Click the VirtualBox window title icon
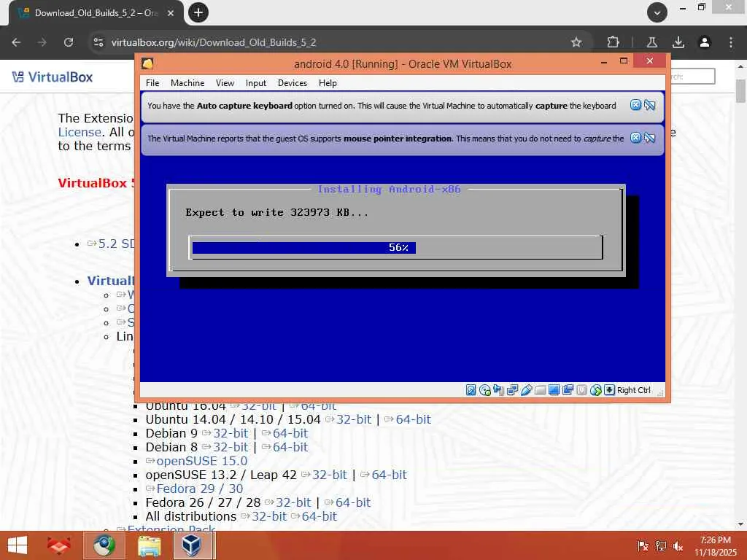 tap(147, 64)
